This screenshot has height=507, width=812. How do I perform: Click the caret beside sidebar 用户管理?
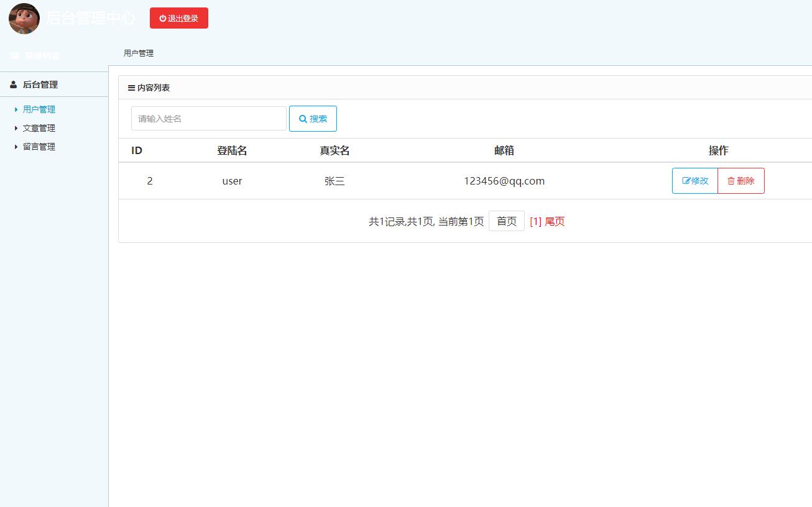pos(16,109)
